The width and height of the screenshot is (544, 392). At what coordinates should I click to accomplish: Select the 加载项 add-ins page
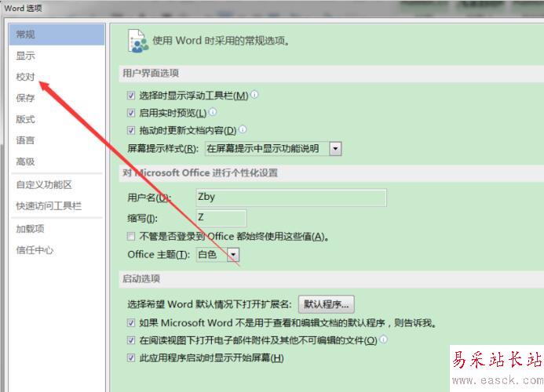[30, 229]
